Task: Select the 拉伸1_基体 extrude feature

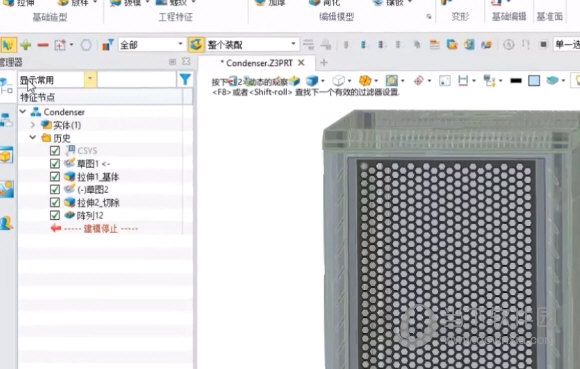Action: [98, 177]
